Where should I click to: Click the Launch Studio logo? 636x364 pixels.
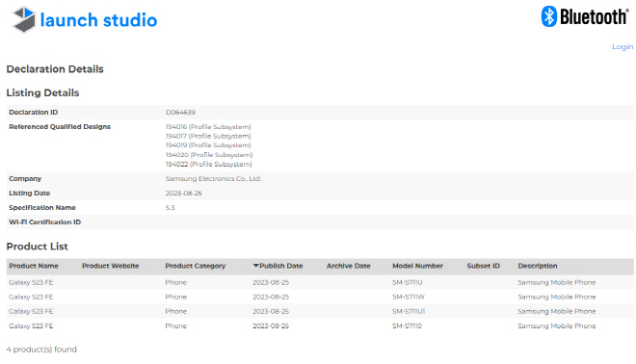85,19
